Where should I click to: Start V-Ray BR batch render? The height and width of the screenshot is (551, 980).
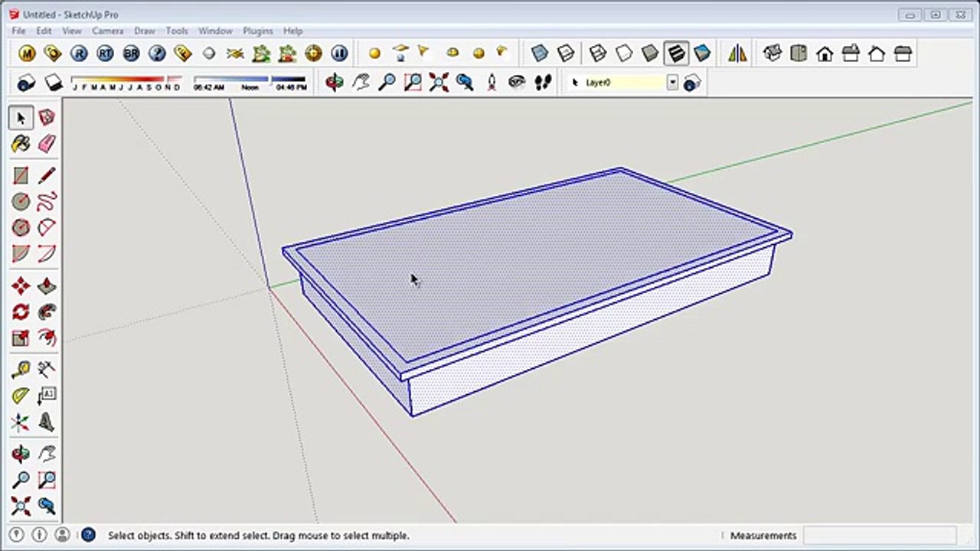point(131,54)
